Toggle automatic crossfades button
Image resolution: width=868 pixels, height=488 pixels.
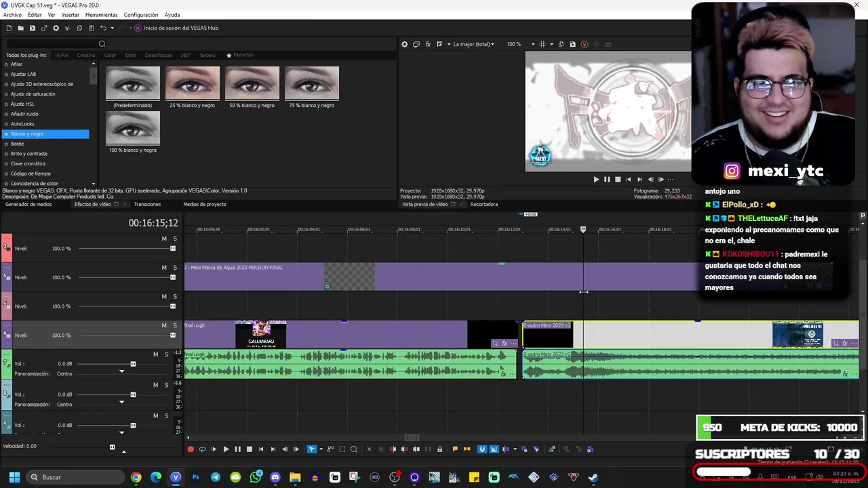coord(494,449)
